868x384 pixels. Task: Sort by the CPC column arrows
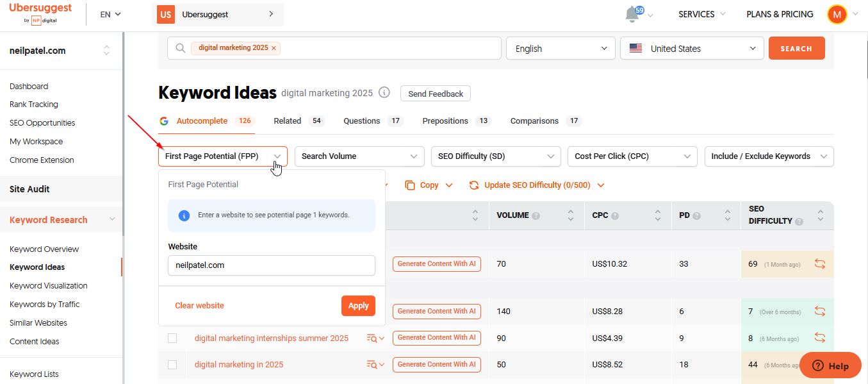coord(657,215)
